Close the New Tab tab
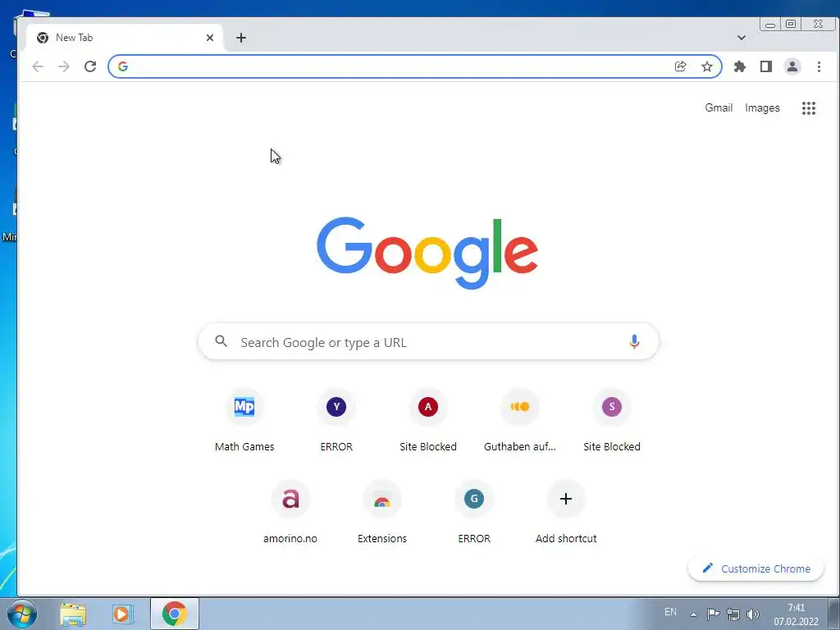Screen dimensions: 840x630 pyautogui.click(x=210, y=38)
